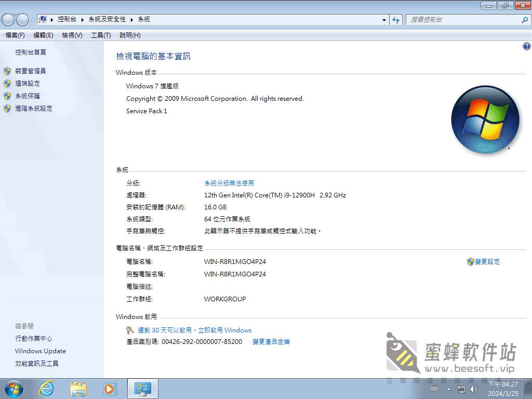Open the recent pages dropdown arrow

click(x=33, y=20)
